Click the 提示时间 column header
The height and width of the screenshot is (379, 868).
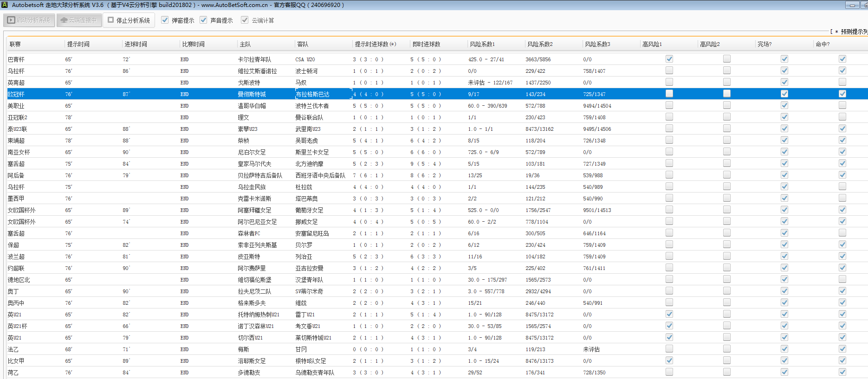pyautogui.click(x=78, y=44)
